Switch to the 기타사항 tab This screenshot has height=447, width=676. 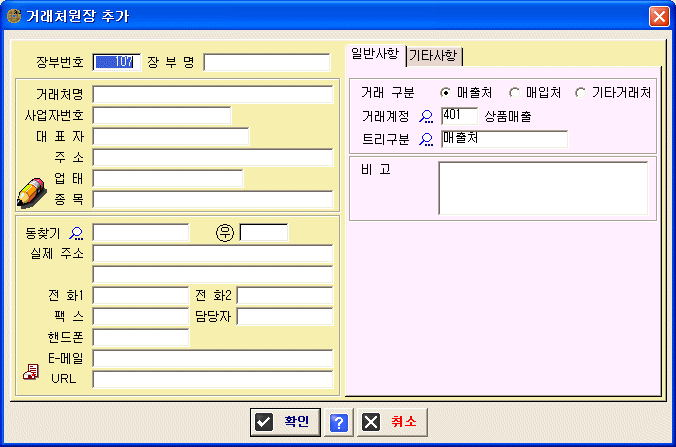(x=433, y=56)
